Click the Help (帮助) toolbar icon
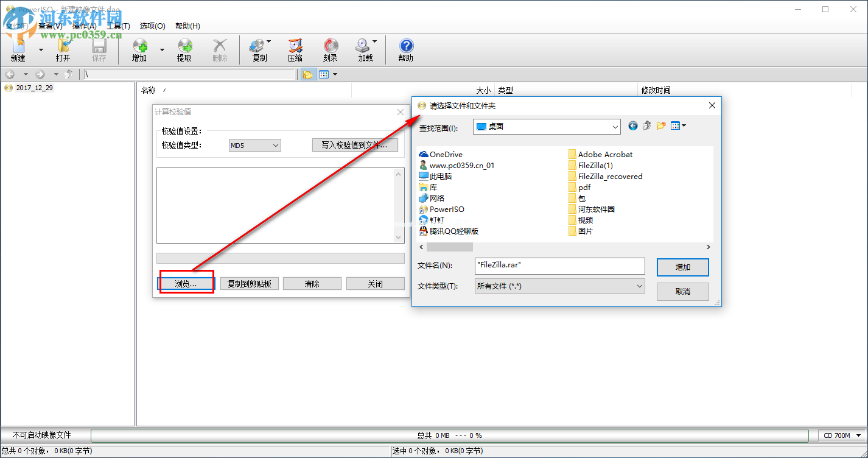Viewport: 868px width, 458px height. pyautogui.click(x=406, y=50)
